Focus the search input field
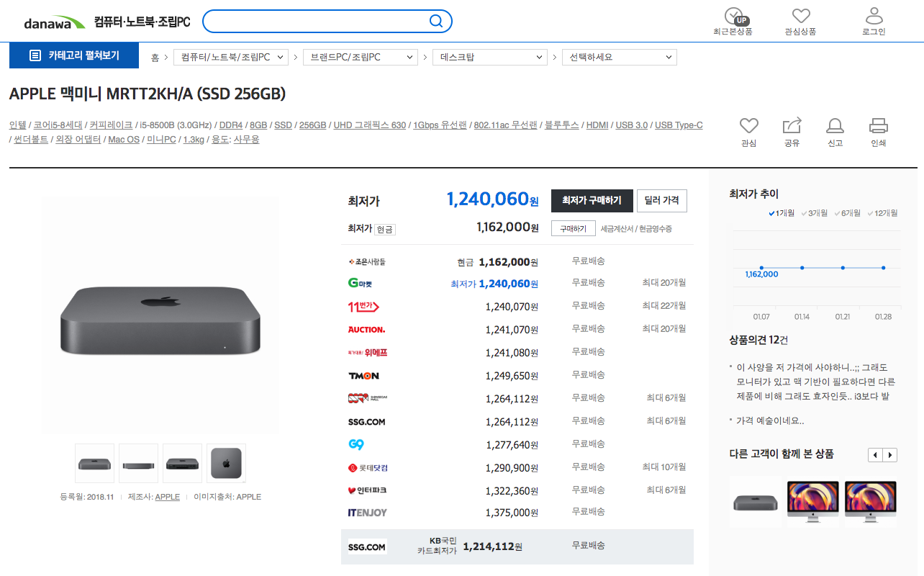Screen dimensions: 924x576 point(317,21)
